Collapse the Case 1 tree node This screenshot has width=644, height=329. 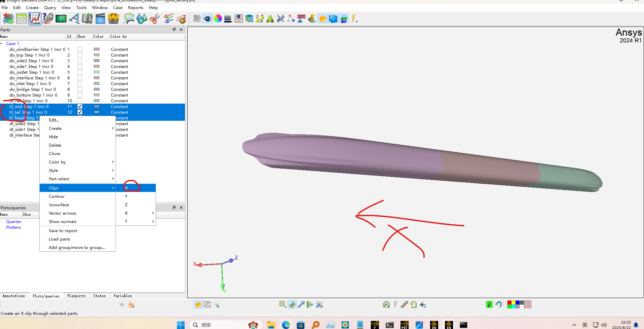coord(2,44)
